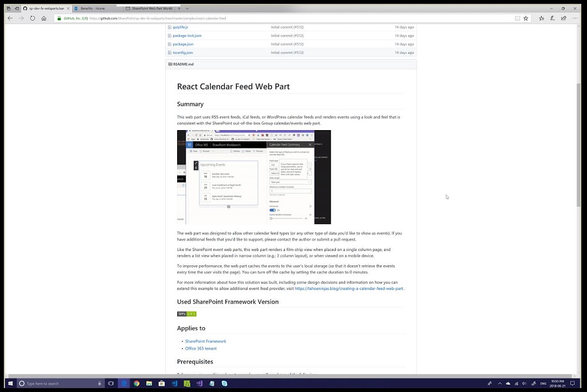Click the Summary heading
The image size is (587, 392).
point(190,104)
